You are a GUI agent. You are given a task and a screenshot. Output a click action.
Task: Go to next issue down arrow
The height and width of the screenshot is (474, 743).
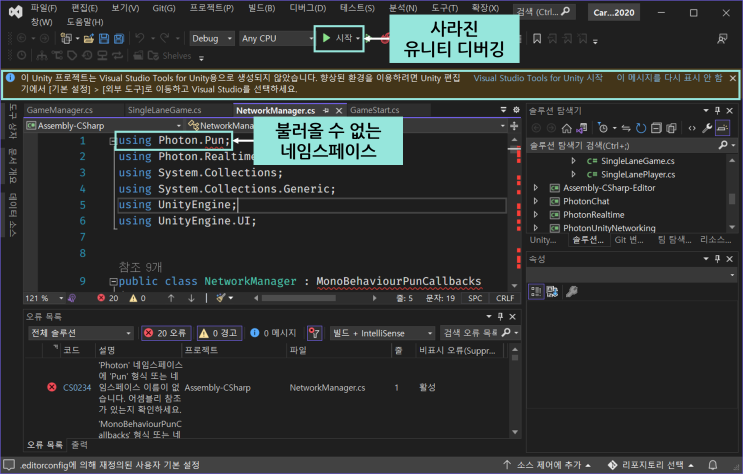click(191, 298)
